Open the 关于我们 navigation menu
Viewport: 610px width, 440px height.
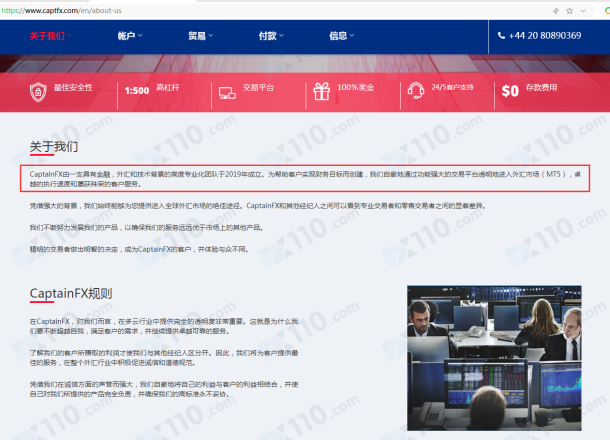pyautogui.click(x=51, y=36)
